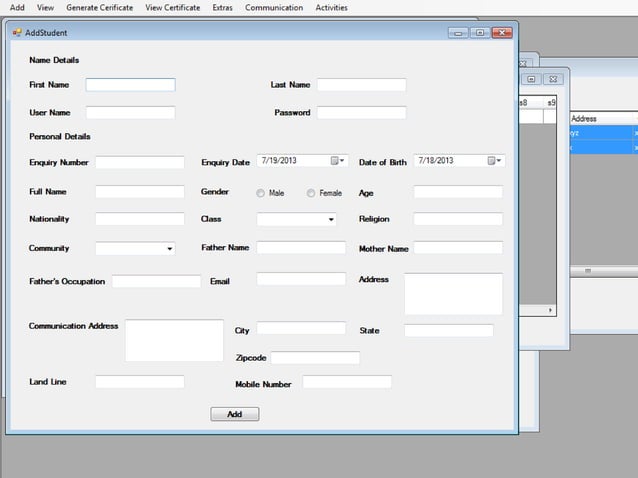Open the Date of Birth calendar picker
Image resolution: width=638 pixels, height=478 pixels.
pyautogui.click(x=494, y=161)
